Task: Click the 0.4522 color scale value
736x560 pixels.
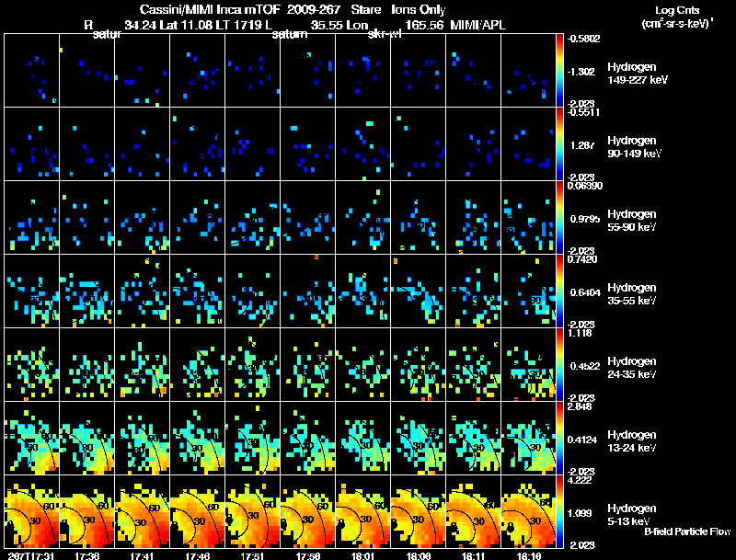Action: tap(585, 366)
